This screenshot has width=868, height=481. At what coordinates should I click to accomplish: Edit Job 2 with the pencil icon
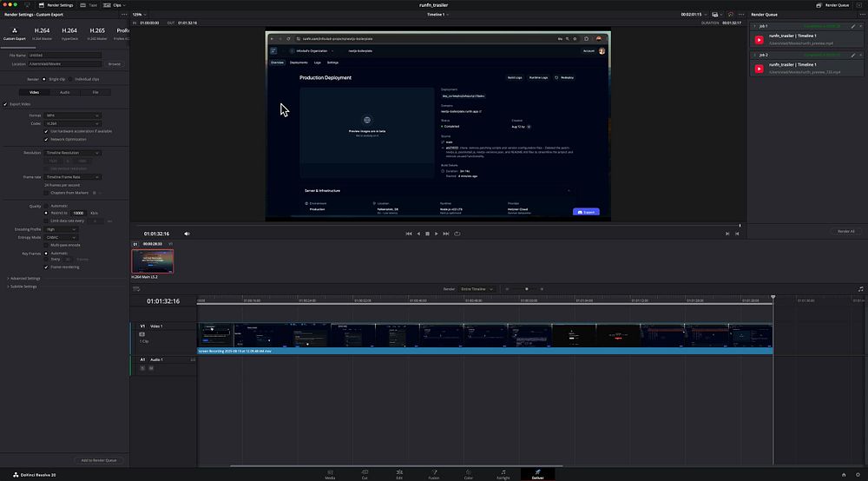pyautogui.click(x=853, y=55)
